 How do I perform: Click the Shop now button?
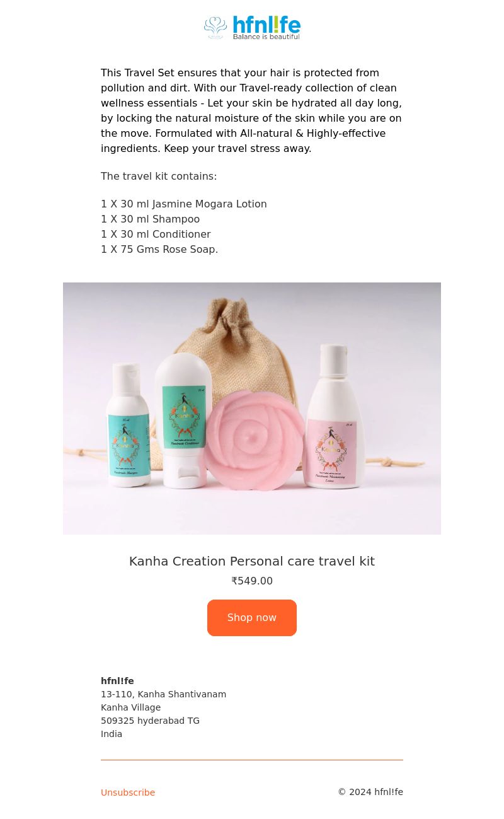pyautogui.click(x=252, y=618)
